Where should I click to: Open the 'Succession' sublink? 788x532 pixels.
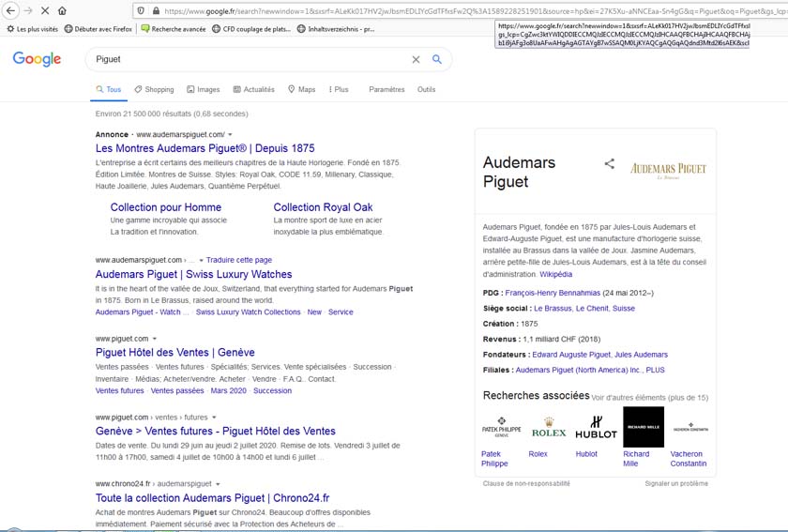pos(272,390)
